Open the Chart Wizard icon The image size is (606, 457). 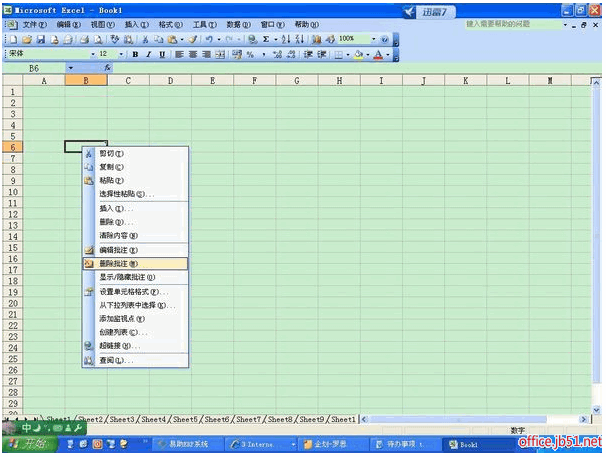coord(317,39)
